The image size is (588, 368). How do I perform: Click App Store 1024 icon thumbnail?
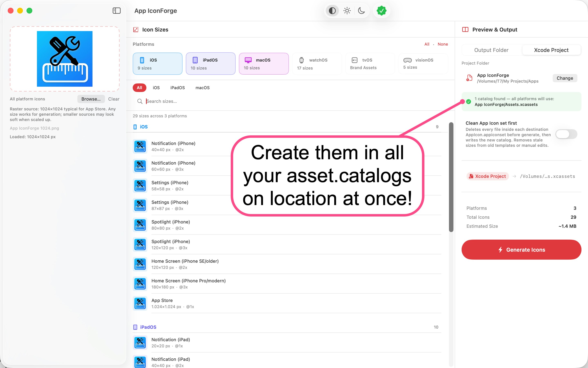tap(140, 304)
